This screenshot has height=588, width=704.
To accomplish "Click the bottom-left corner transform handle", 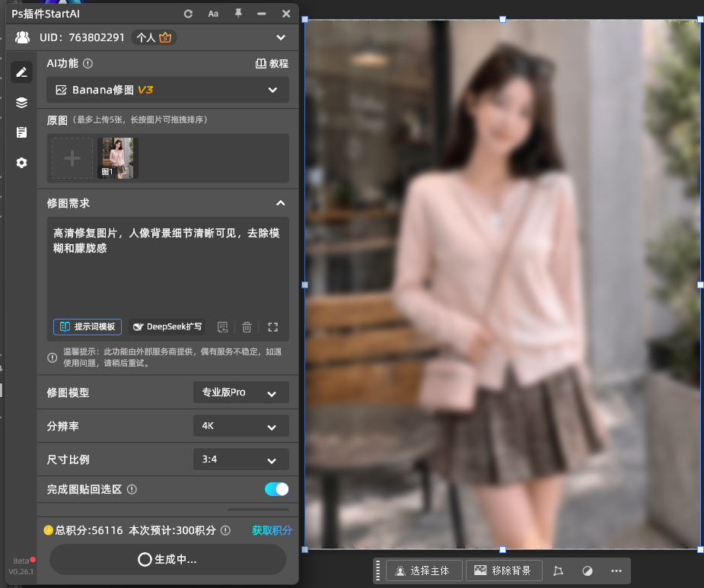I will click(305, 550).
